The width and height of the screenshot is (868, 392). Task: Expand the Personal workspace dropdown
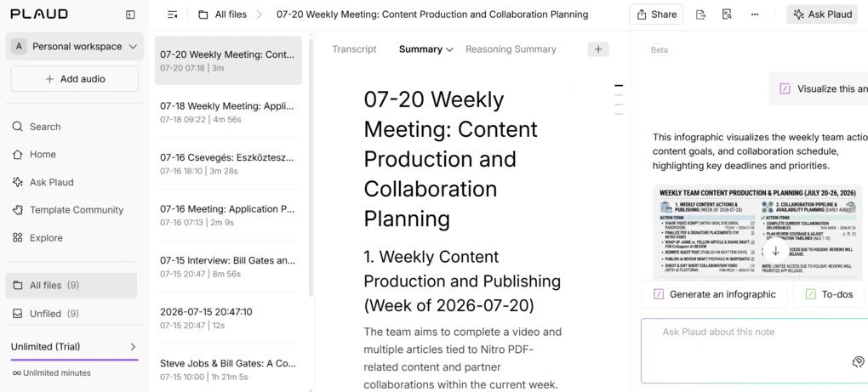pyautogui.click(x=75, y=47)
